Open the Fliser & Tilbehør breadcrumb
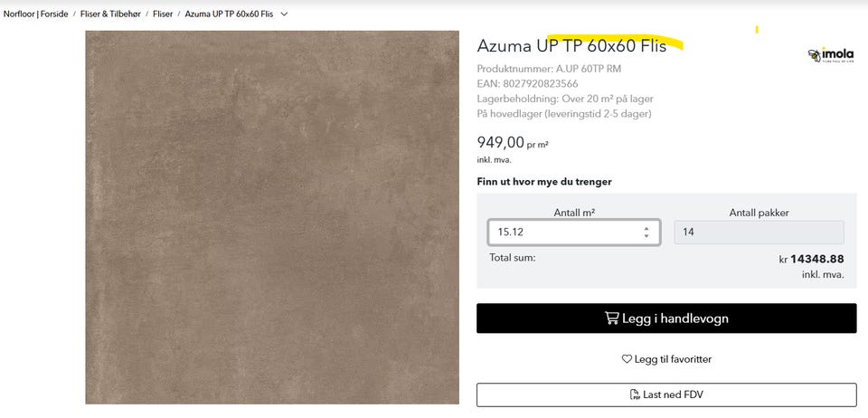Image resolution: width=868 pixels, height=418 pixels. pyautogui.click(x=109, y=14)
